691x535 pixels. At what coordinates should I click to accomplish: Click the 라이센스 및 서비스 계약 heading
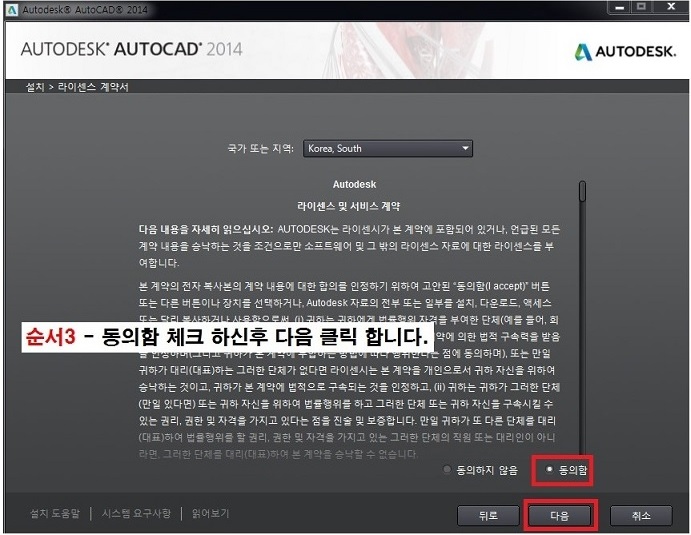pyautogui.click(x=349, y=206)
